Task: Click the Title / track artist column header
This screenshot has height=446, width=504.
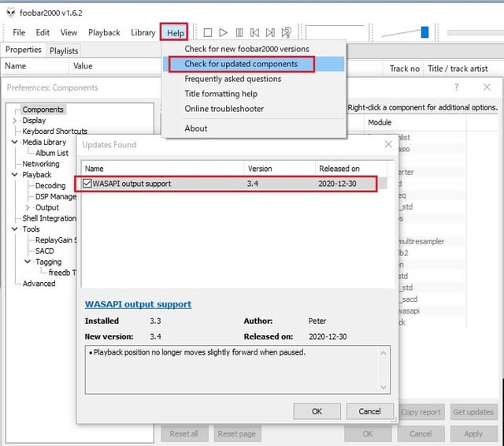Action: click(458, 69)
